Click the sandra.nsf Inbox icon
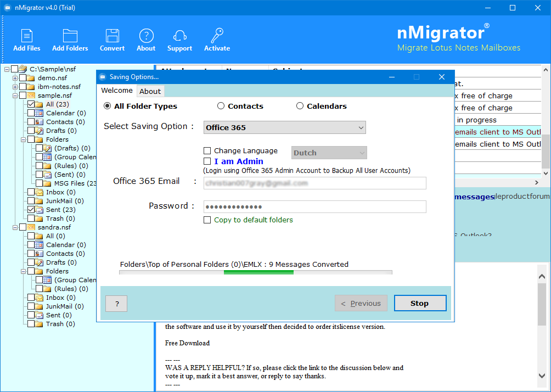The image size is (551, 392). (40, 298)
